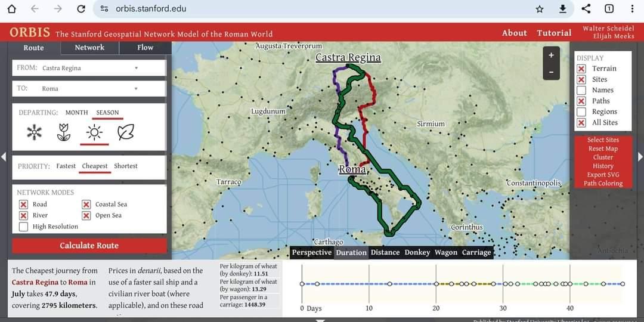Image resolution: width=644 pixels, height=322 pixels.
Task: Open the Tutorial page
Action: (x=554, y=33)
